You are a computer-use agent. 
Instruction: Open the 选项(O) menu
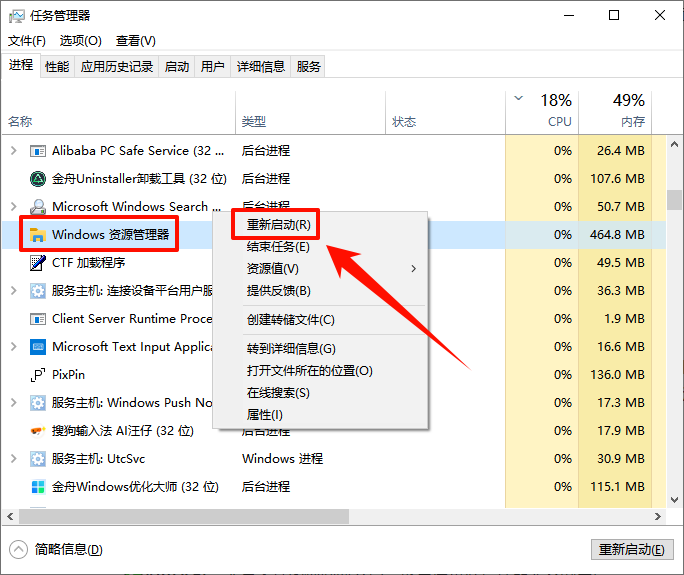[x=81, y=41]
